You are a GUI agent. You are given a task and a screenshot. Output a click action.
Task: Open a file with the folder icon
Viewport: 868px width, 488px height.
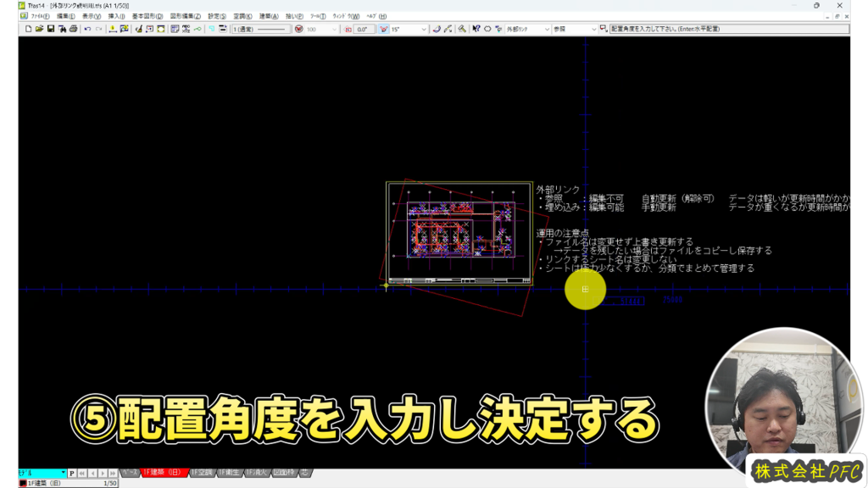tap(39, 29)
